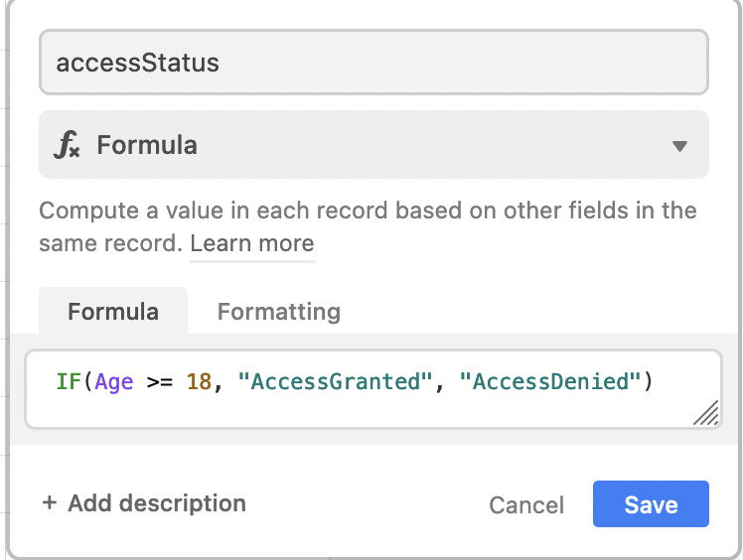Click the "AccessGranted" string in formula
743x560 pixels.
click(337, 381)
